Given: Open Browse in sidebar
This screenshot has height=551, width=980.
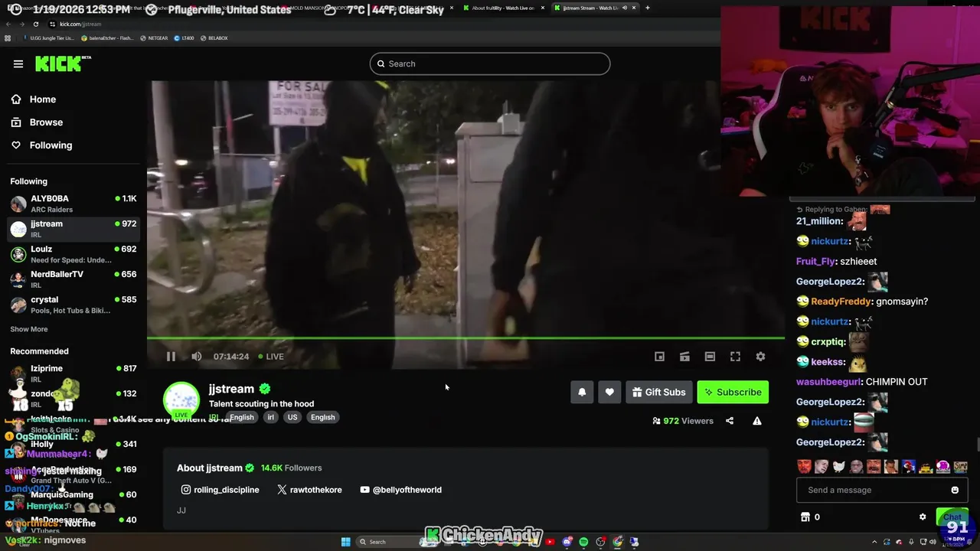Looking at the screenshot, I should [x=37, y=122].
